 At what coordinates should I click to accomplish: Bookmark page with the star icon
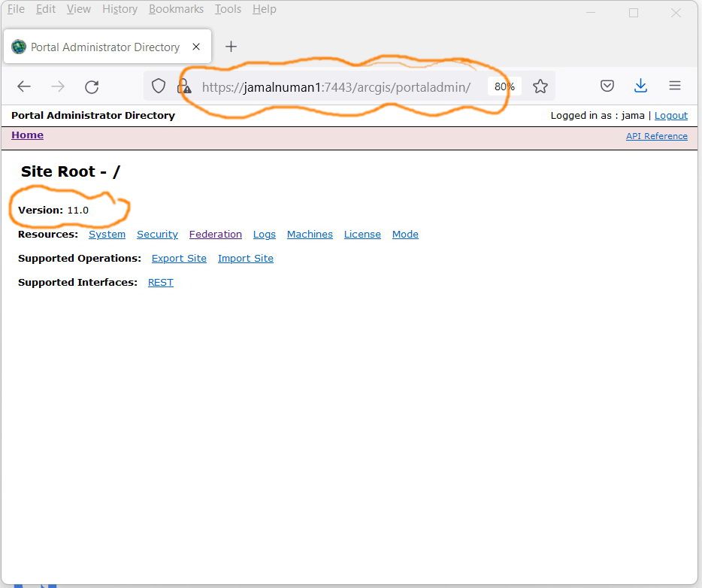point(540,86)
